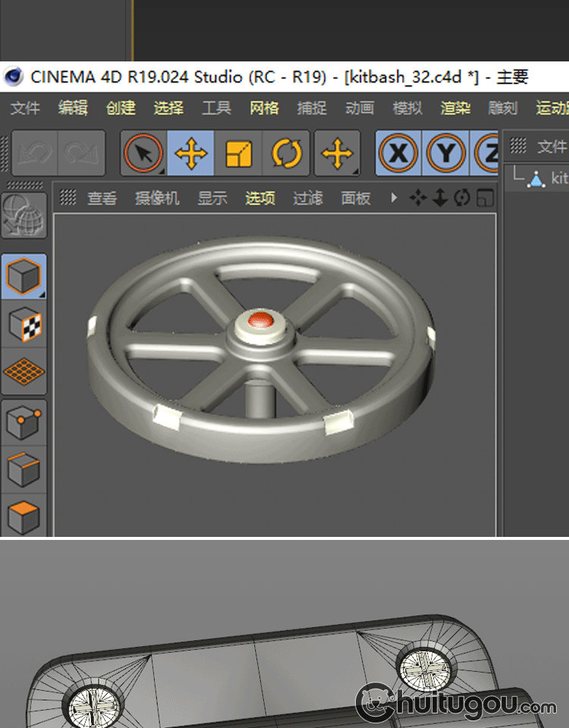This screenshot has width=569, height=728.
Task: Click the Object Manager grip handle
Action: [518, 146]
